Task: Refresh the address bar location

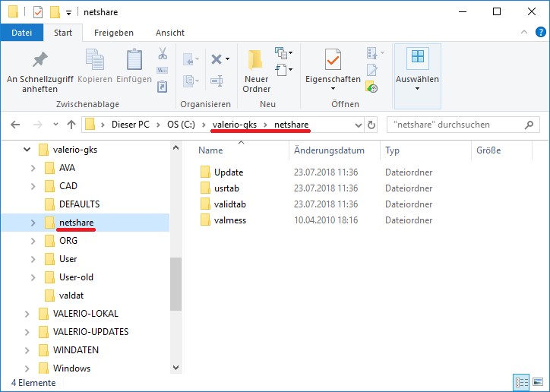Action: click(x=371, y=125)
